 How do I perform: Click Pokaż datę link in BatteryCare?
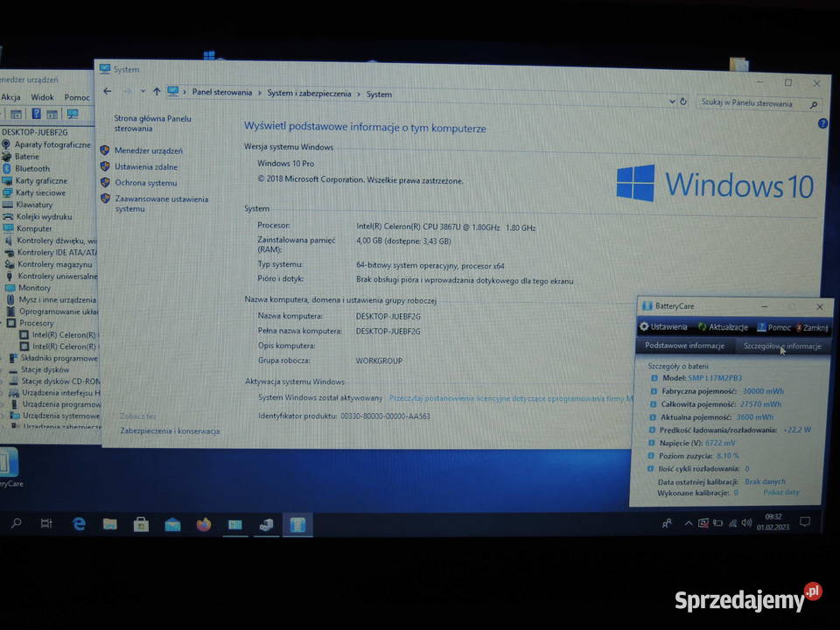coord(781,492)
